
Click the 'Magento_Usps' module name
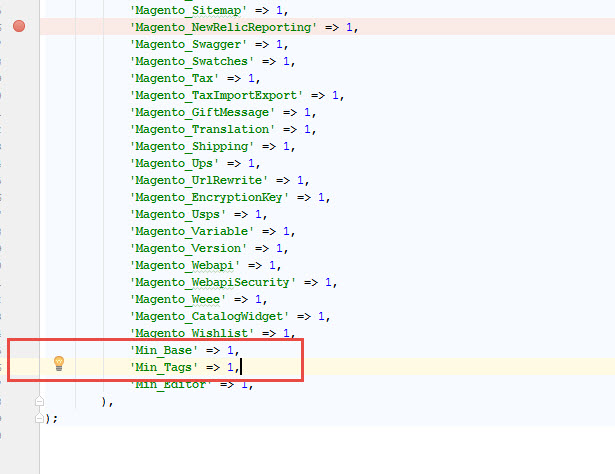click(x=178, y=214)
